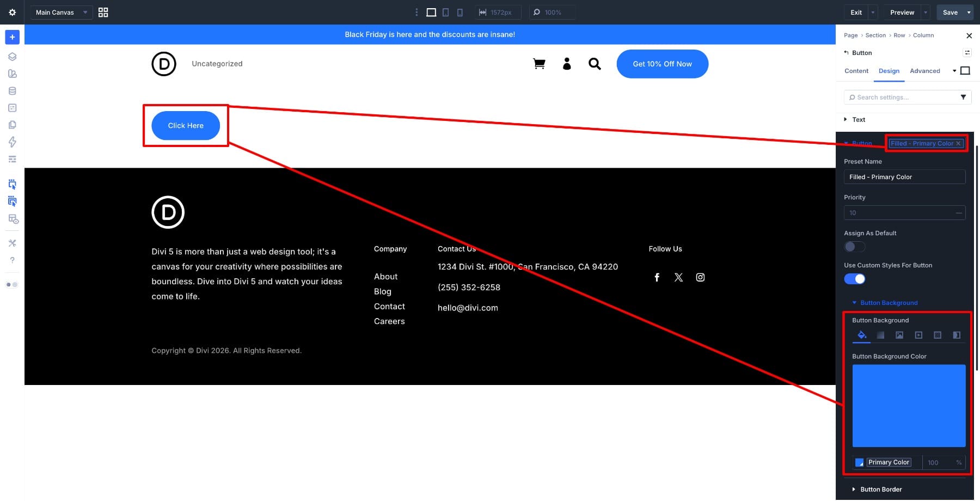This screenshot has height=501, width=980.
Task: Switch to the Advanced tab
Action: pyautogui.click(x=925, y=71)
